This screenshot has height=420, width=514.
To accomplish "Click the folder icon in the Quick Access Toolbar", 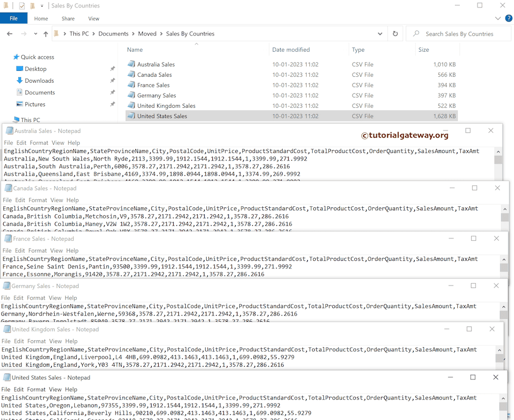I will pyautogui.click(x=31, y=6).
